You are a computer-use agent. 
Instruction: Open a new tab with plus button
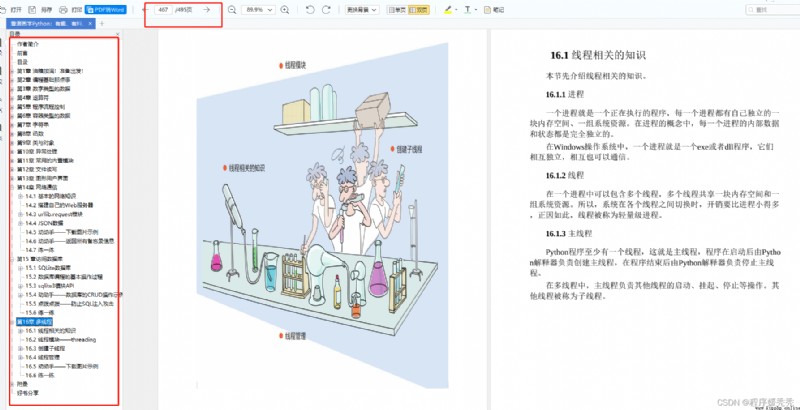[x=102, y=23]
